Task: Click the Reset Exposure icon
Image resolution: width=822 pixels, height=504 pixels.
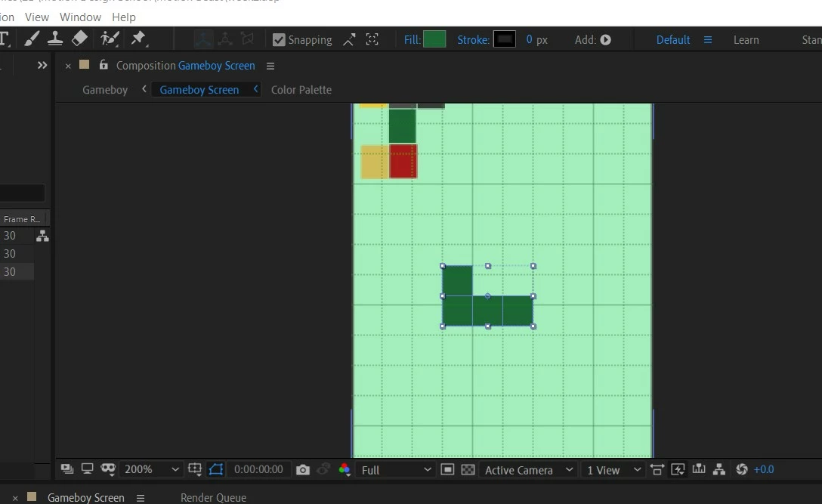Action: [x=741, y=469]
